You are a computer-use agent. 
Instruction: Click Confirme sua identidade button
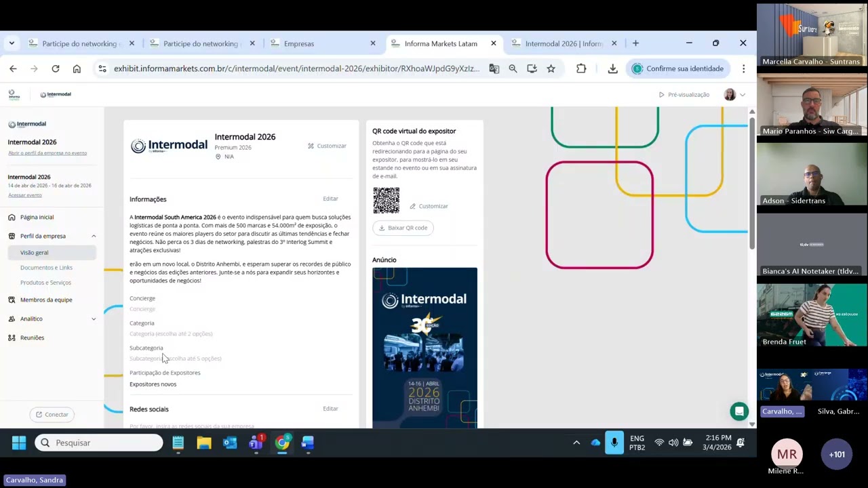point(677,68)
